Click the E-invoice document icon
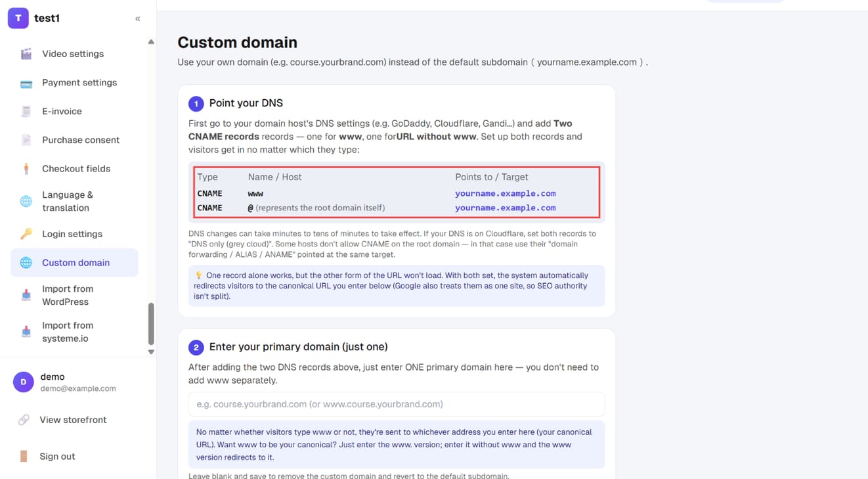Viewport: 868px width, 479px height. [26, 111]
